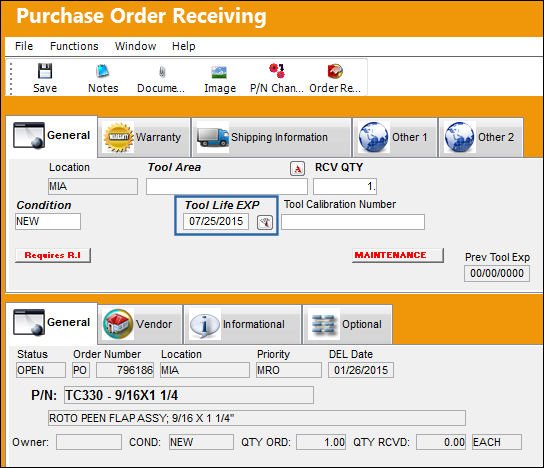Open the Help menu
Image resolution: width=544 pixels, height=468 pixels.
point(184,46)
